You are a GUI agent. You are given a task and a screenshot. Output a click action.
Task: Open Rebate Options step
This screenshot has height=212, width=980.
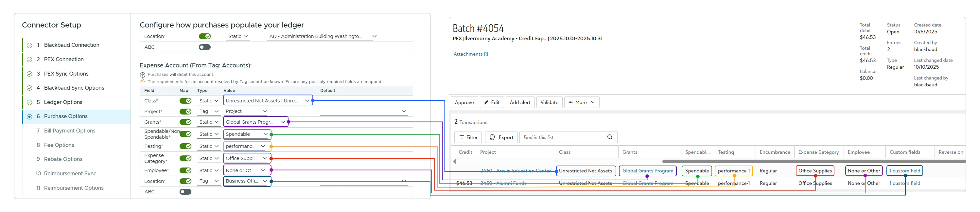pos(63,159)
